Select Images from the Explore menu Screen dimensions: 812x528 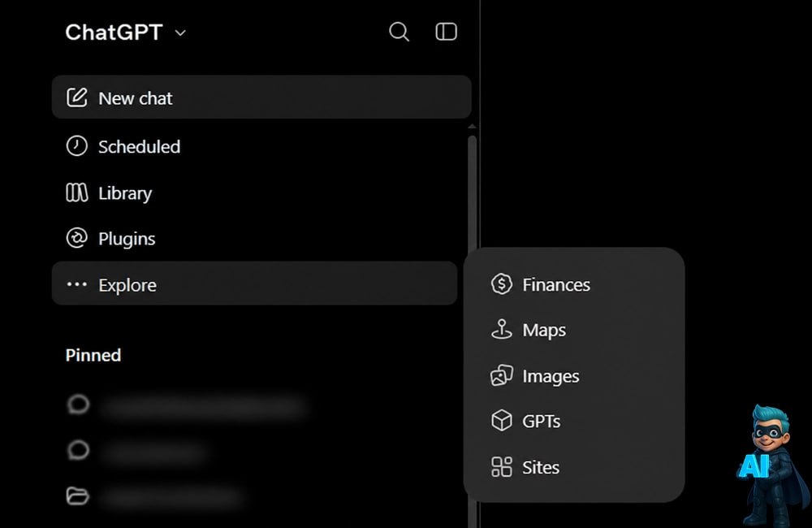(574, 375)
